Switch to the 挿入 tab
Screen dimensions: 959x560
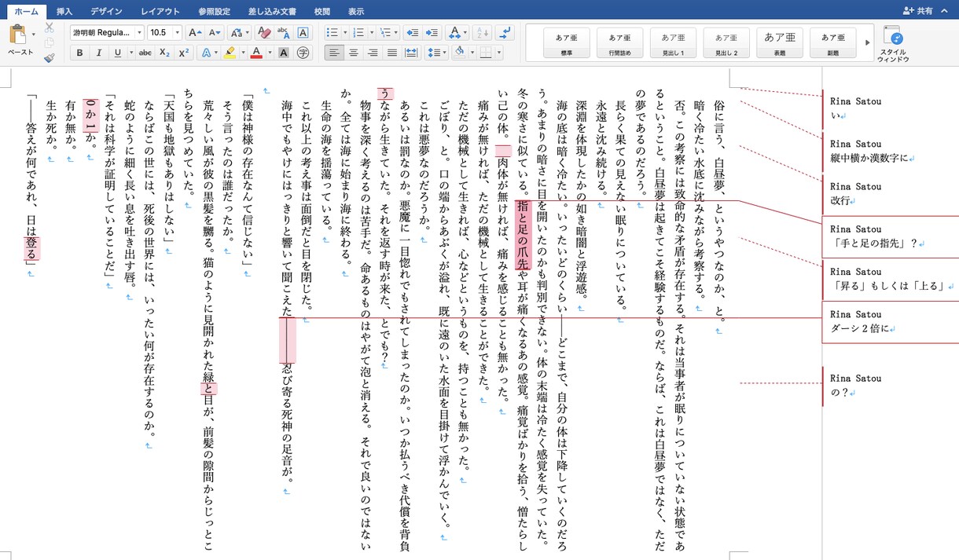click(x=64, y=11)
